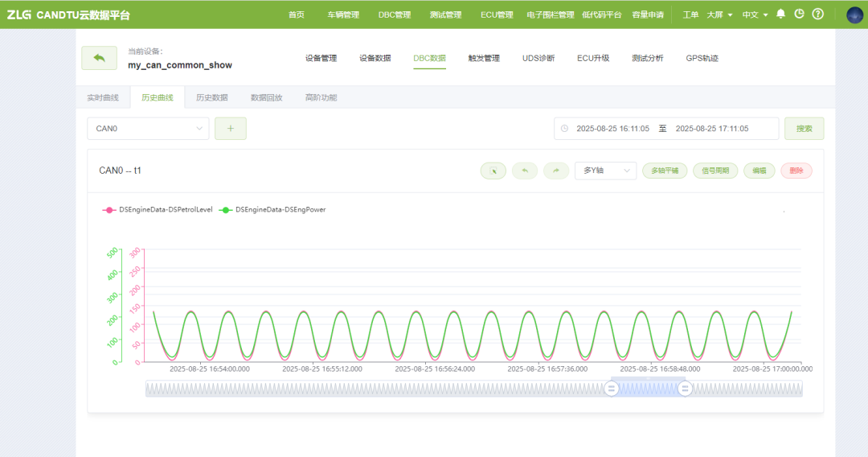This screenshot has height=457, width=868.
Task: Open the 中文 language dropdown
Action: (755, 14)
